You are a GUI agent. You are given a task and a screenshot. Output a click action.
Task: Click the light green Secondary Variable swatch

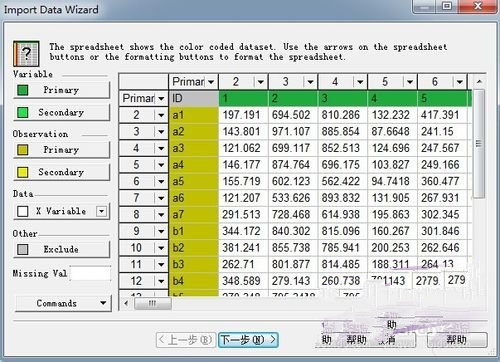click(x=23, y=112)
